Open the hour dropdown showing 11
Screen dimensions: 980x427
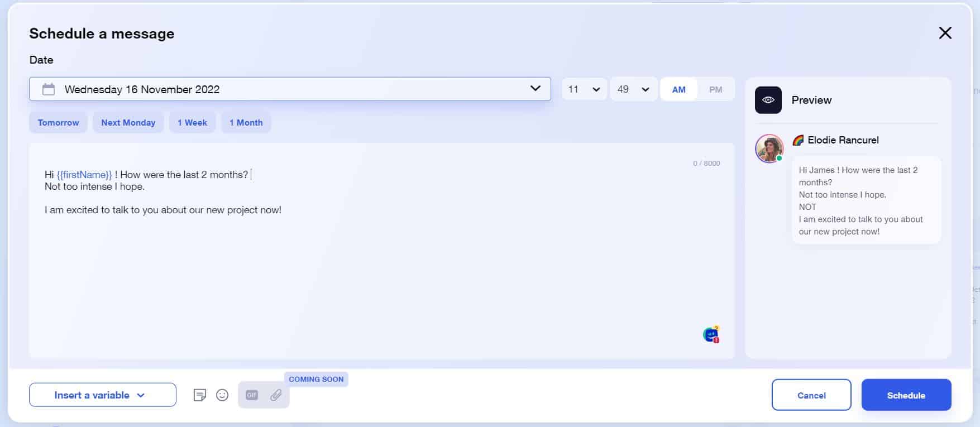click(584, 89)
